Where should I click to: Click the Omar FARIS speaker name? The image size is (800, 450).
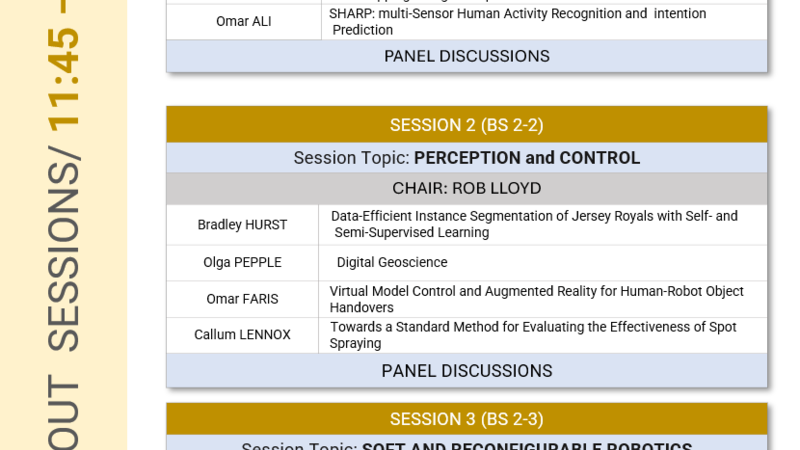point(242,299)
